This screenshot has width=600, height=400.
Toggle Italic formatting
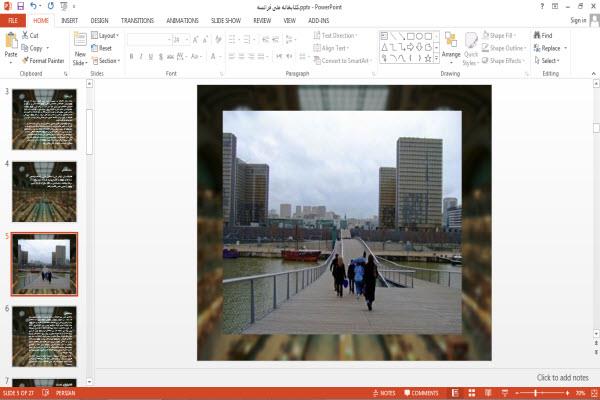click(x=141, y=57)
